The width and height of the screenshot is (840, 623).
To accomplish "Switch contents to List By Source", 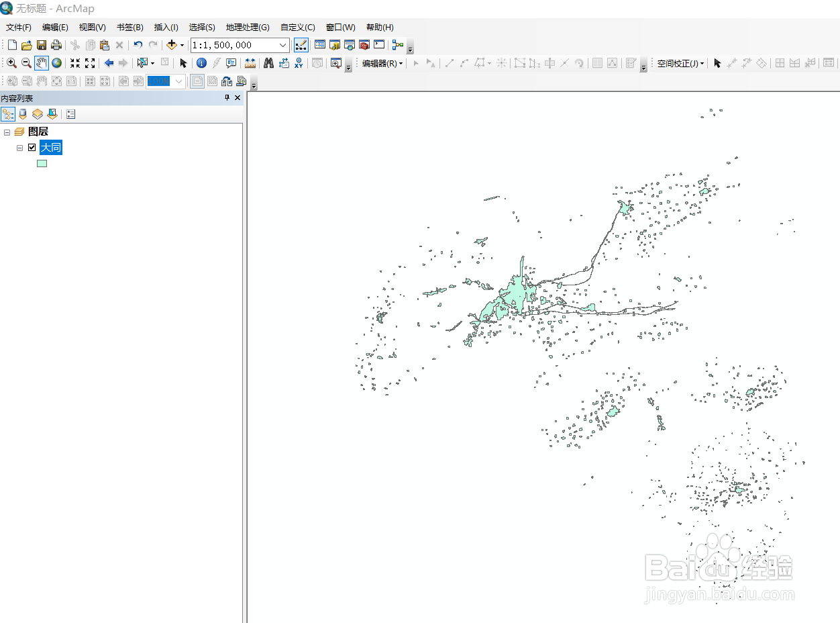I will tap(23, 114).
